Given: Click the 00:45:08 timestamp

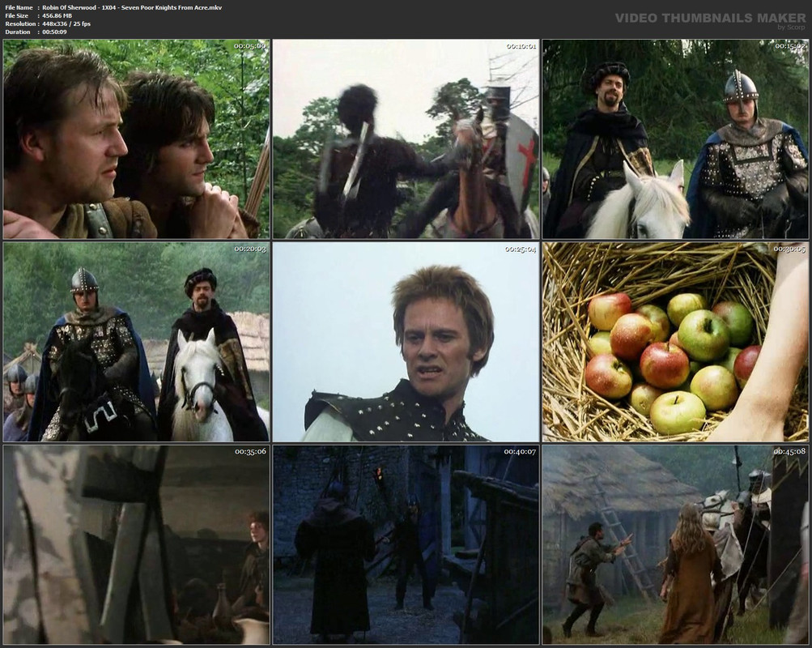Looking at the screenshot, I should click(789, 452).
